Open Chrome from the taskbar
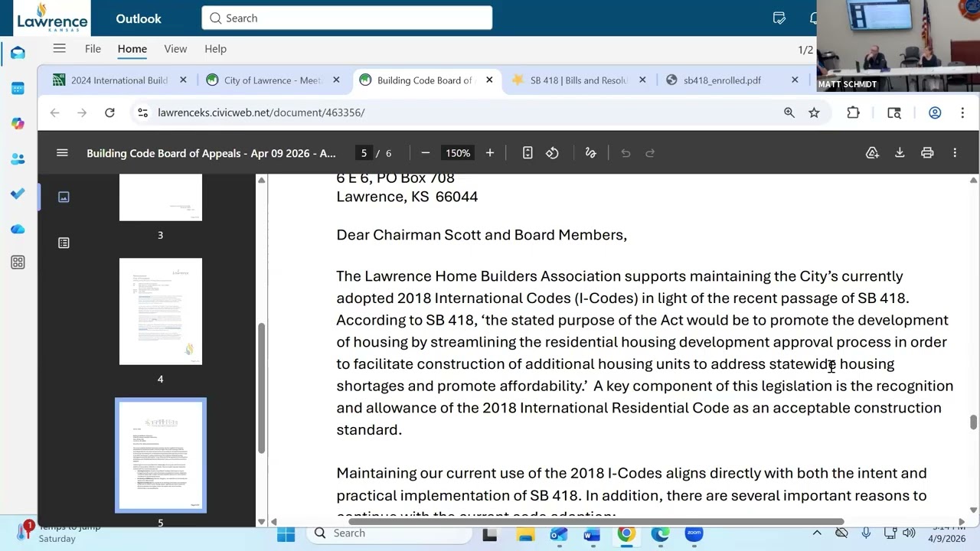The width and height of the screenshot is (980, 551). [626, 533]
